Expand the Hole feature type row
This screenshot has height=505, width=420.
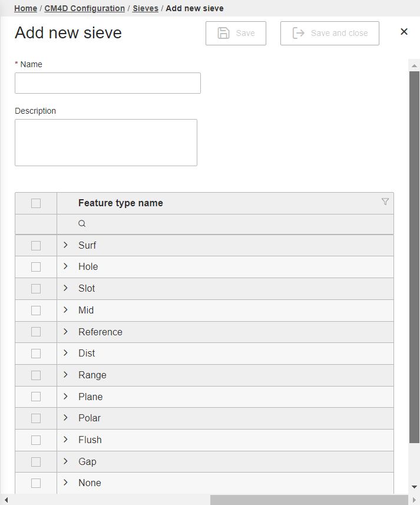[x=65, y=266]
